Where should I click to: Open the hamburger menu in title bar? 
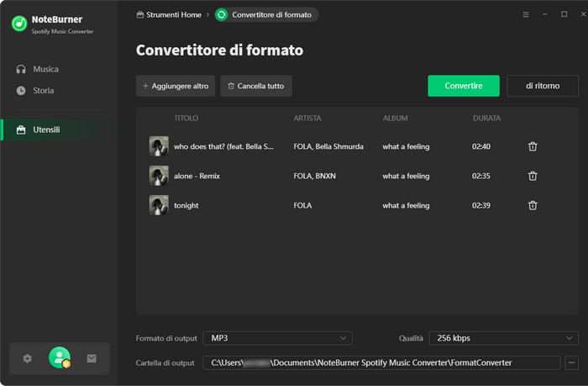526,14
